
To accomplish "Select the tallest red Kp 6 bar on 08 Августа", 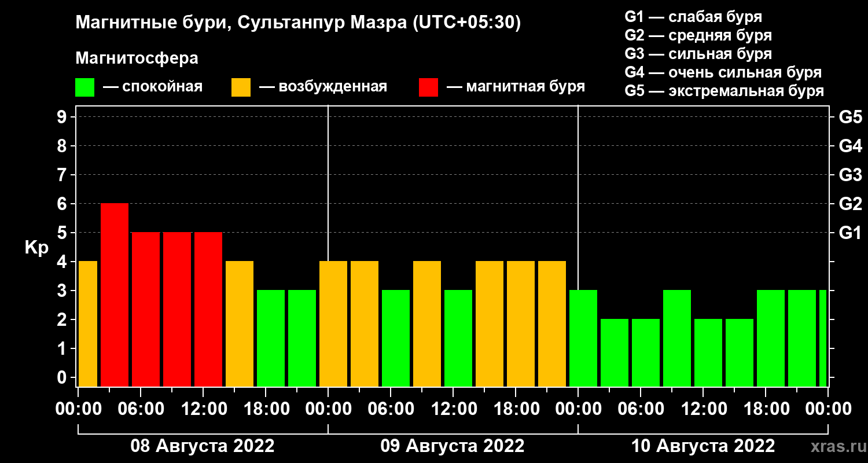I will pyautogui.click(x=115, y=295).
